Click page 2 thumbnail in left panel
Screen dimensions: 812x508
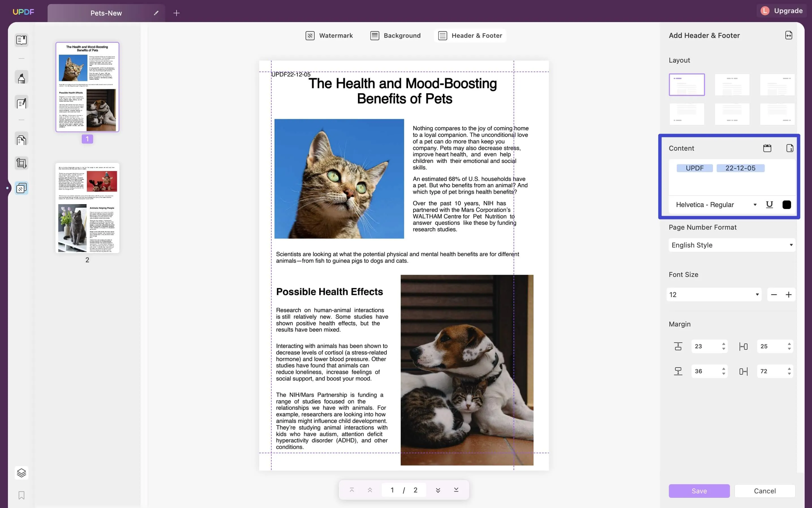click(87, 208)
